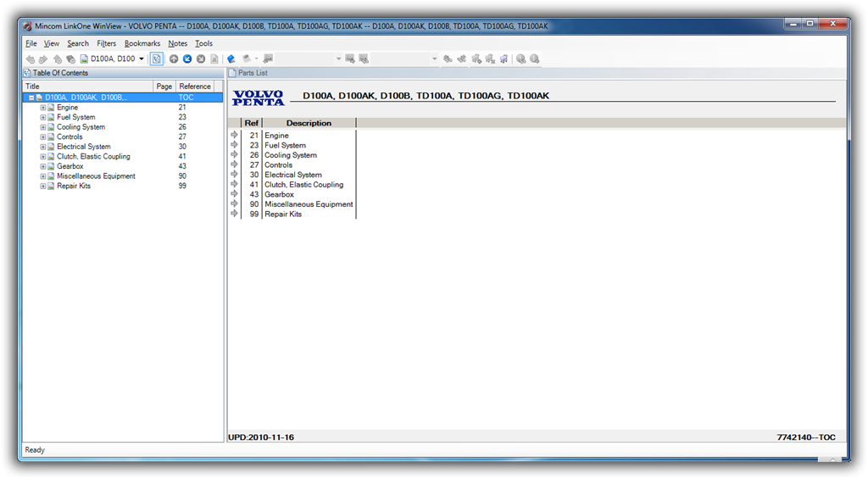Click the arrow beside Gearbox in Parts List
Screen dimensions: 868x479
click(x=234, y=194)
